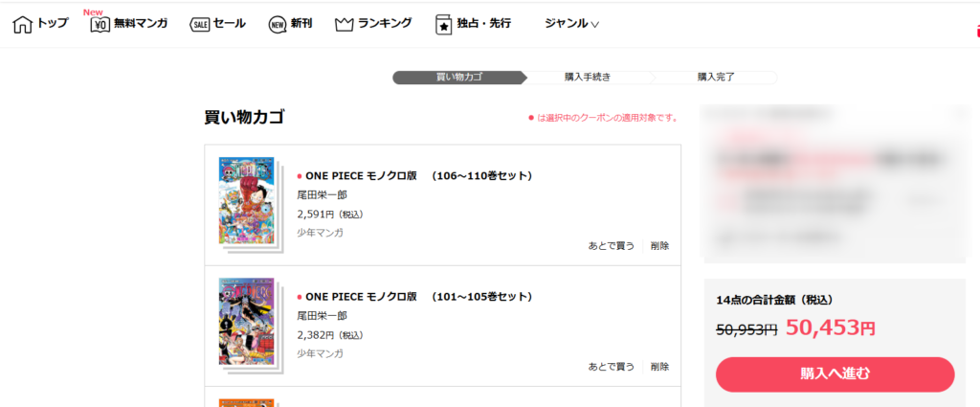The width and height of the screenshot is (980, 407).
Task: Select the 買い物カゴ progress step
Action: click(456, 77)
